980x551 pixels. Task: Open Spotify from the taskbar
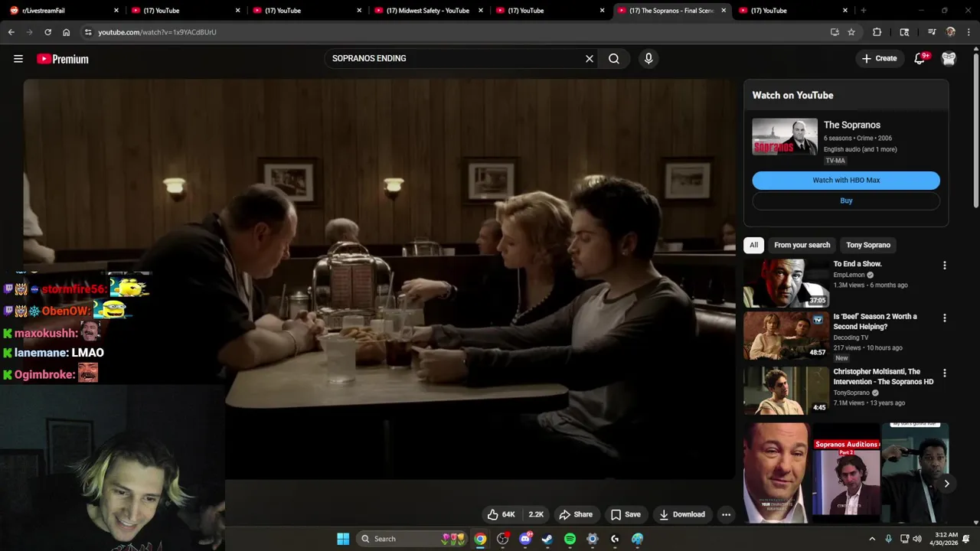click(570, 539)
